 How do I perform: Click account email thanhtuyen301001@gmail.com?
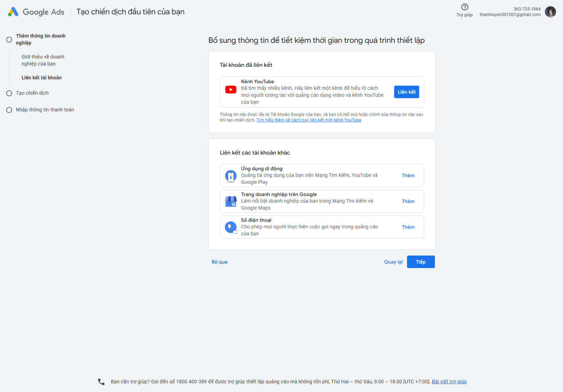click(510, 15)
